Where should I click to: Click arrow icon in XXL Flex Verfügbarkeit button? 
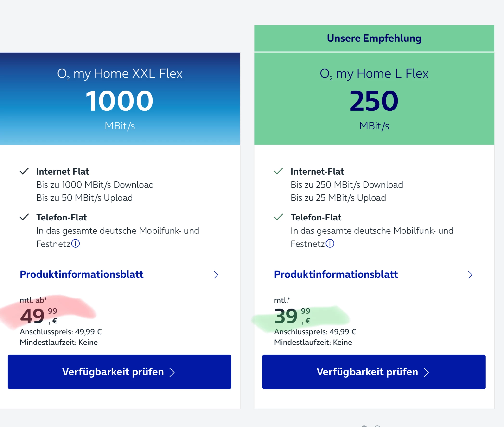point(172,373)
